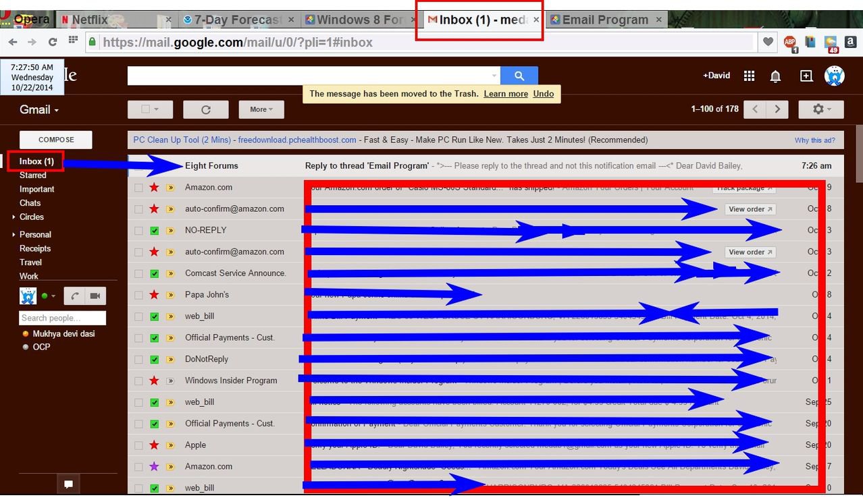Go to next page of emails
Image resolution: width=863 pixels, height=504 pixels.
tap(778, 109)
